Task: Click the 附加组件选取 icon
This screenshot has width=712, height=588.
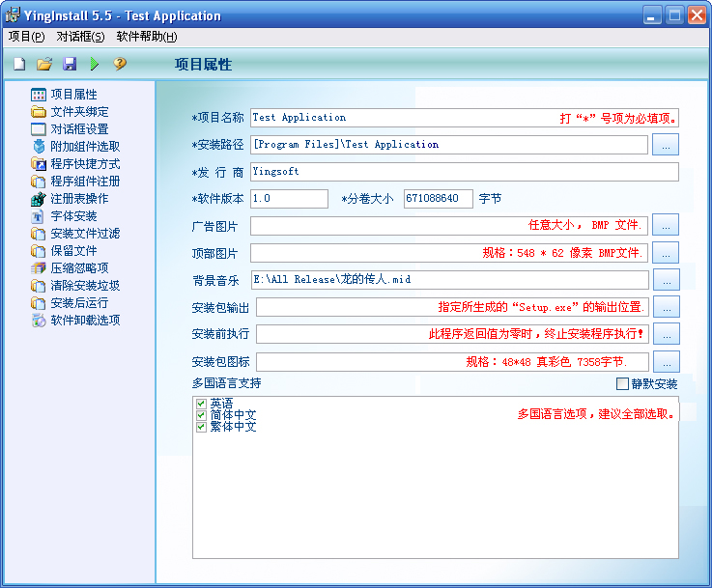Action: click(39, 147)
